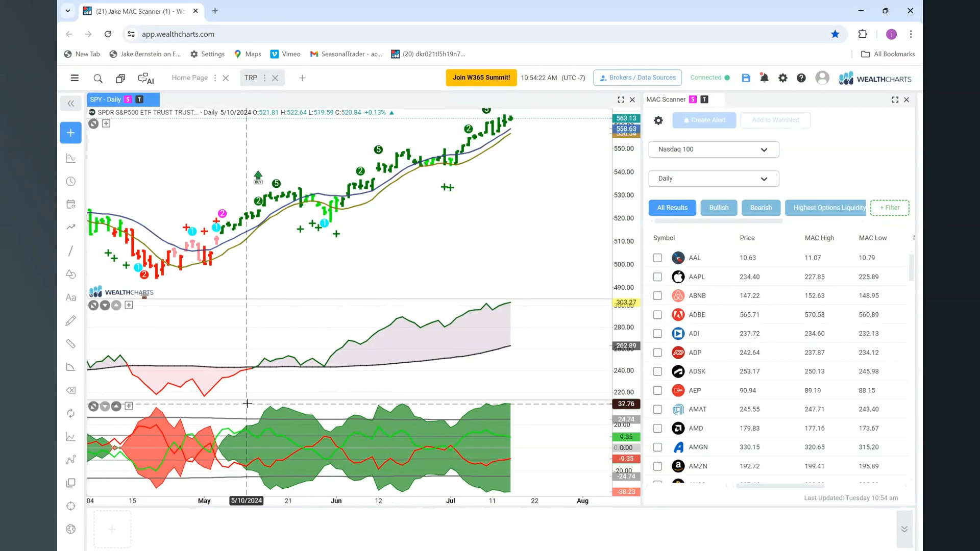Open the user profile avatar

822,78
